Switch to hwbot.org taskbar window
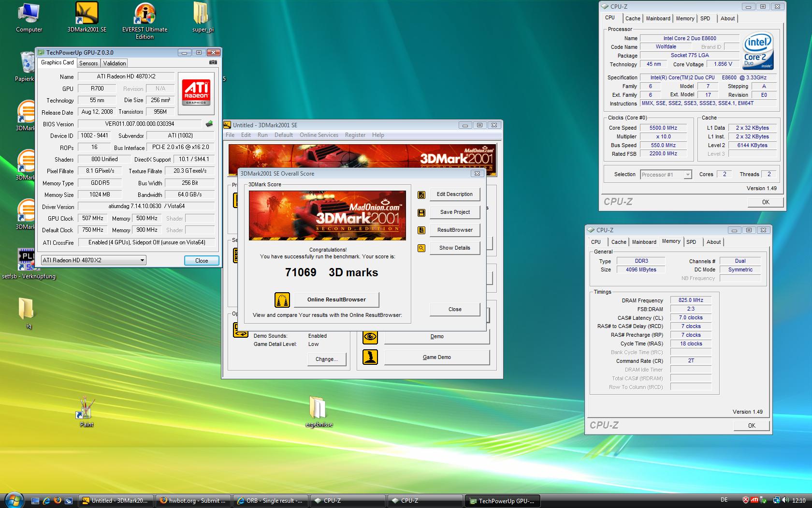Viewport: 812px width, 508px height. 193,501
